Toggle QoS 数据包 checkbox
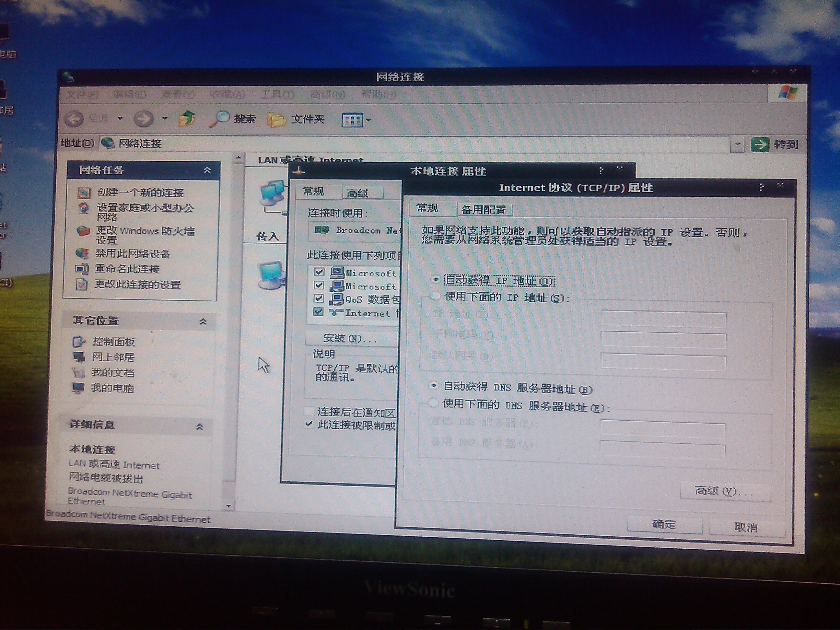 (319, 299)
